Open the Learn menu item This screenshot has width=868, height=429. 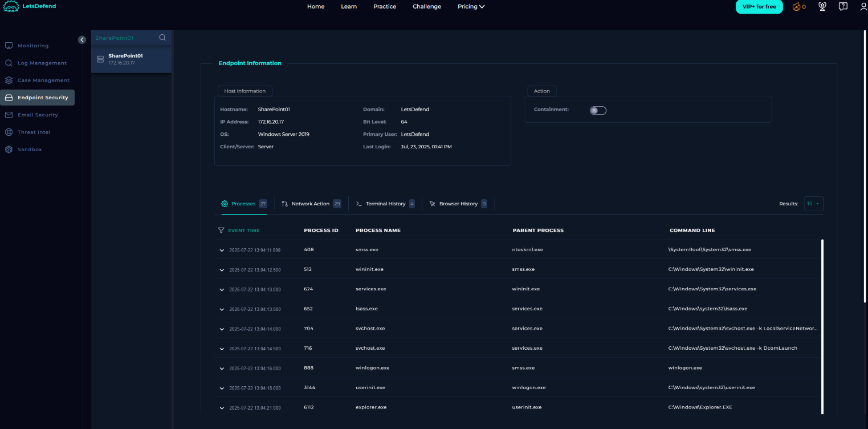coord(349,7)
